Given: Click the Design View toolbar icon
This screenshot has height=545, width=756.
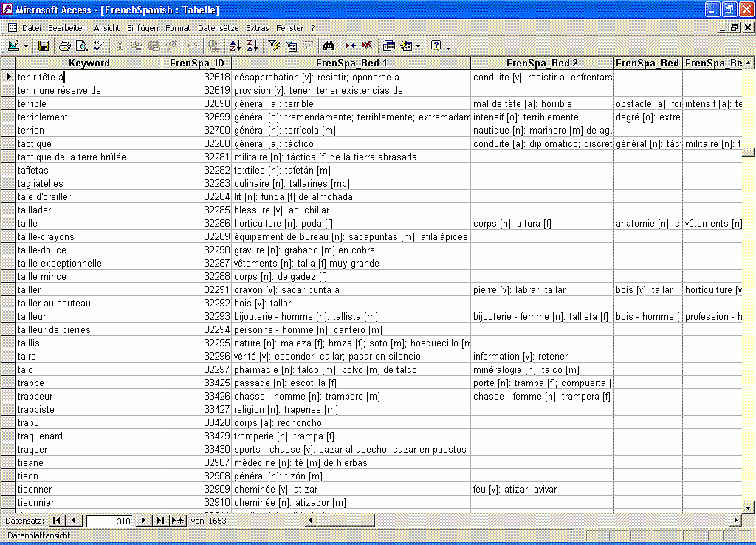Looking at the screenshot, I should point(13,46).
